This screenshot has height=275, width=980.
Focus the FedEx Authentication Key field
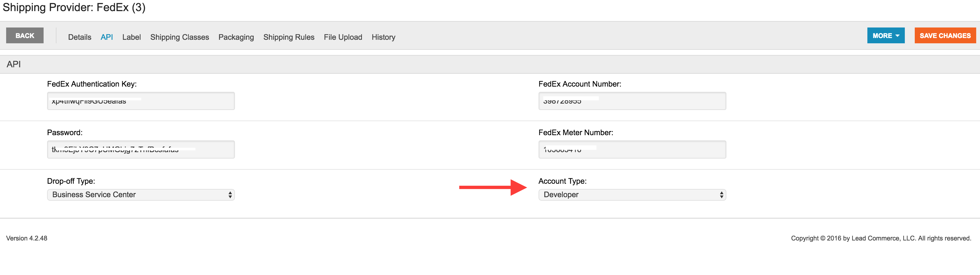click(x=141, y=101)
